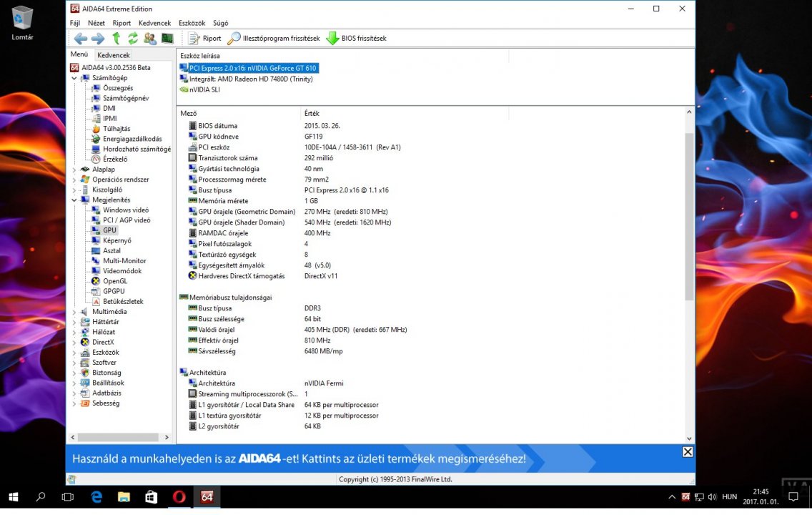Open the Eszközök menu
Image resolution: width=812 pixels, height=515 pixels.
192,24
